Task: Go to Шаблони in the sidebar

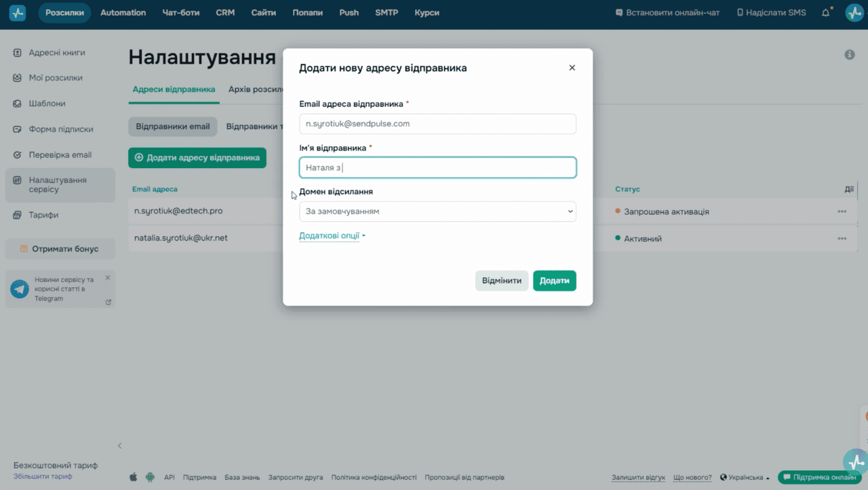Action: point(47,104)
